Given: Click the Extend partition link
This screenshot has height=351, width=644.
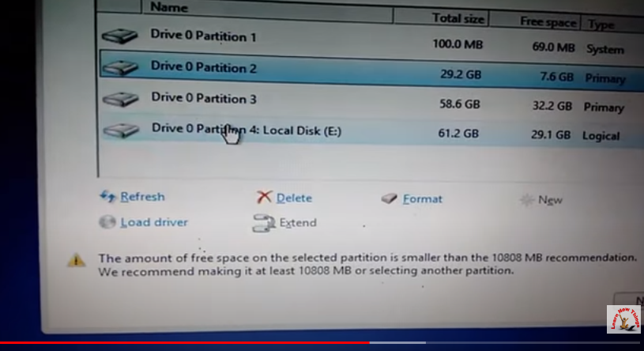Looking at the screenshot, I should tap(298, 223).
